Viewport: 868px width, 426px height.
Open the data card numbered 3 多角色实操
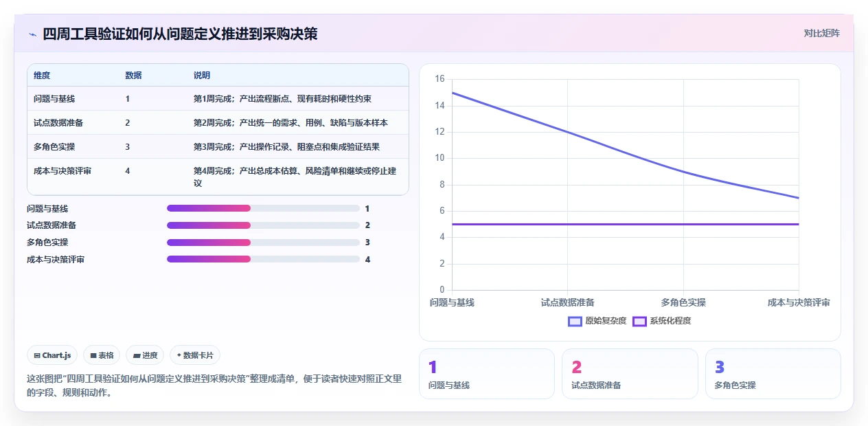(773, 374)
